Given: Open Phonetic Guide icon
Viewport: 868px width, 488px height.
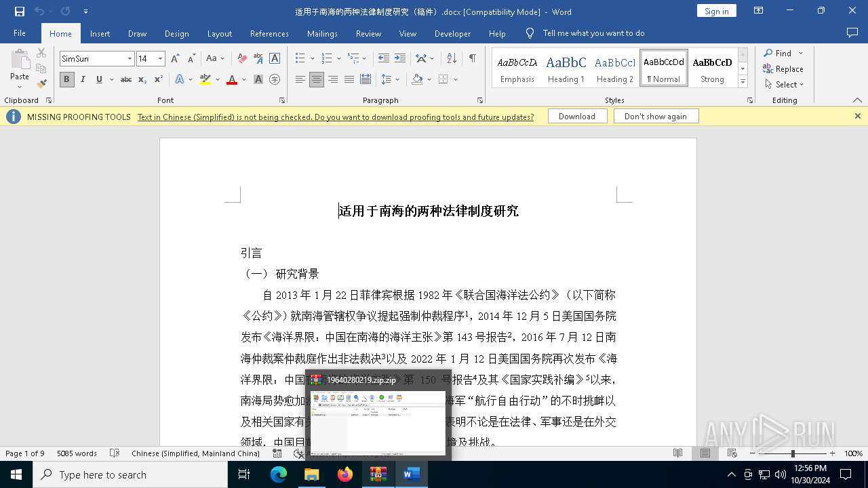Looking at the screenshot, I should pyautogui.click(x=258, y=59).
